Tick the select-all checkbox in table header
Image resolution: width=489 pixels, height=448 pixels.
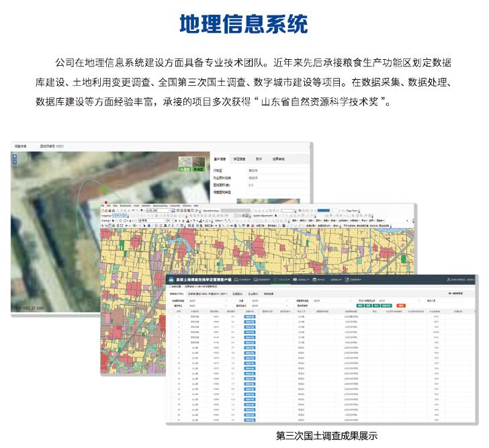171,311
